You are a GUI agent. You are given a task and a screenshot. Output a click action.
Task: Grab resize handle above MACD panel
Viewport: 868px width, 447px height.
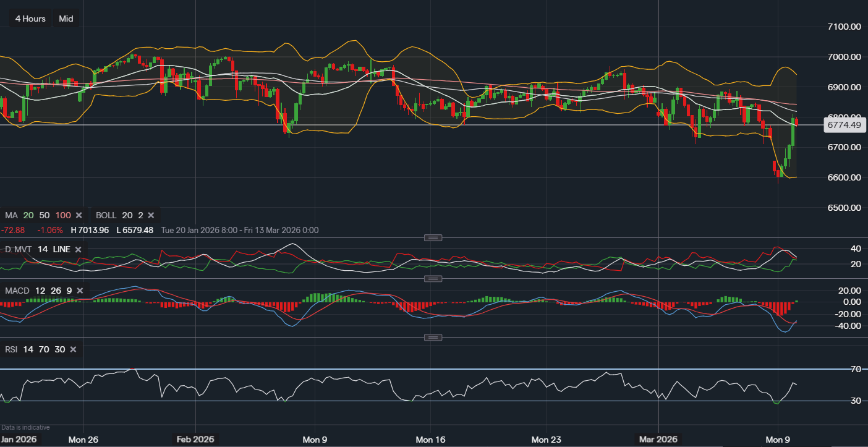433,279
